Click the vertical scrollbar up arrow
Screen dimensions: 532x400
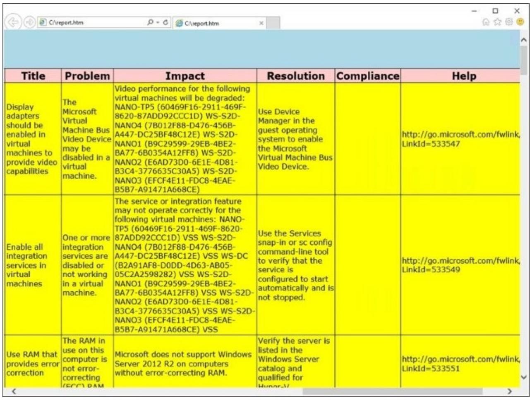pos(523,40)
